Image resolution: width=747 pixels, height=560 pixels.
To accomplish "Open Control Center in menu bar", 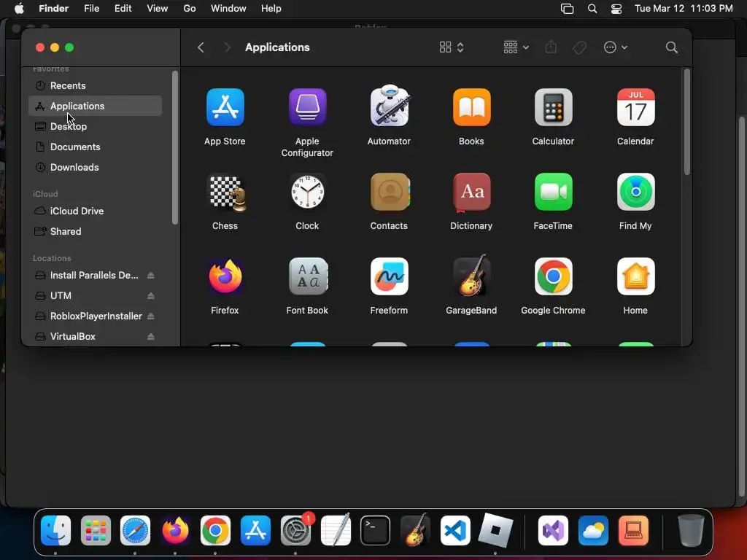I will click(616, 9).
